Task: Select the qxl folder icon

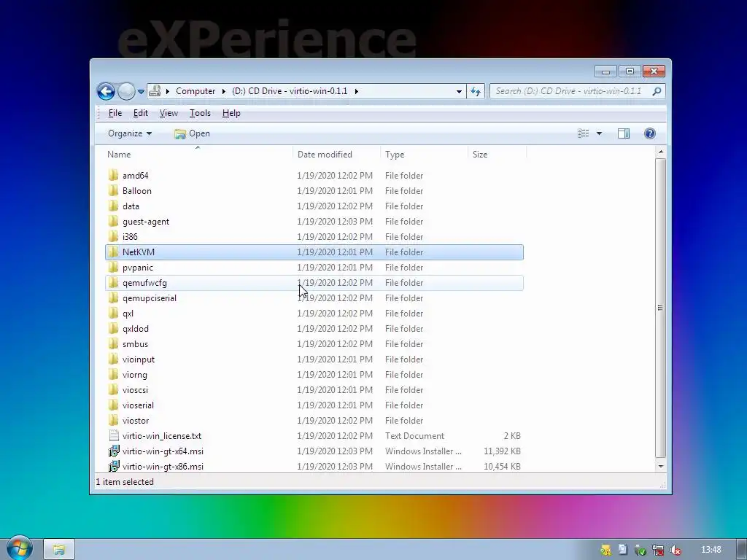Action: tap(113, 314)
